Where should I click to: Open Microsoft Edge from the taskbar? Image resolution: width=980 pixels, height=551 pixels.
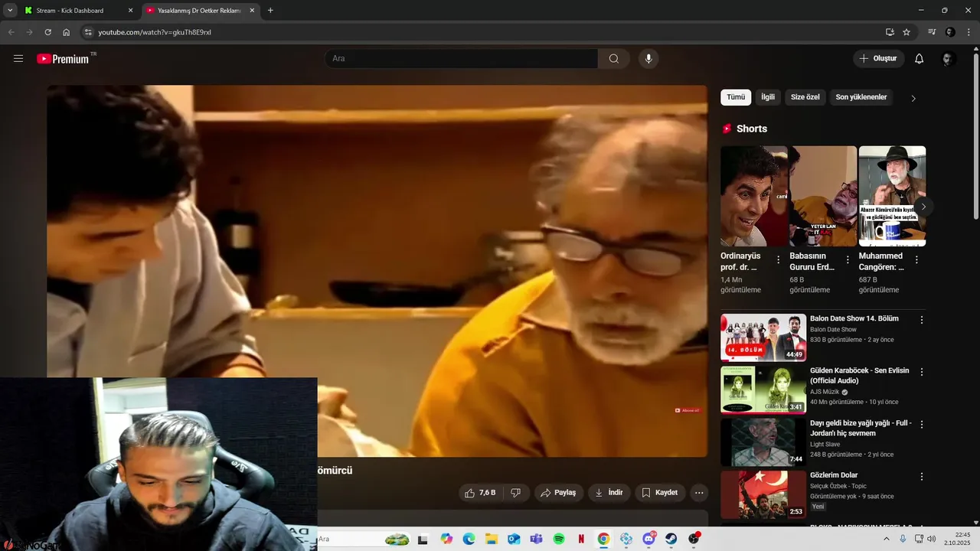pyautogui.click(x=469, y=539)
